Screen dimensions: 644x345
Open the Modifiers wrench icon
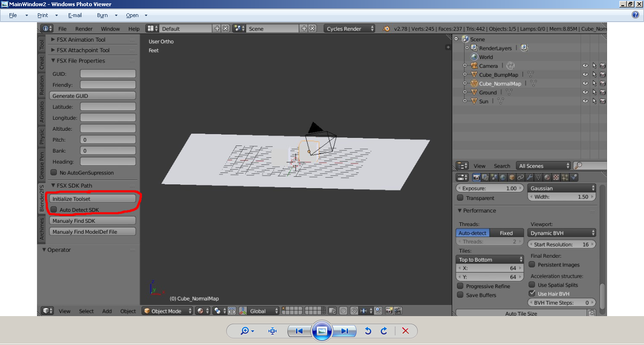530,177
